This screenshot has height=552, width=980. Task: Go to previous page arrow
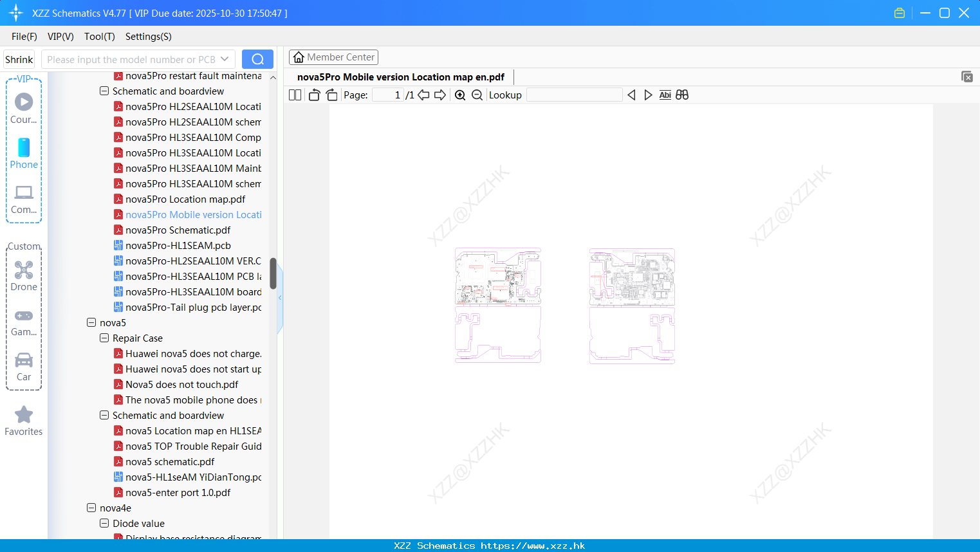[423, 95]
